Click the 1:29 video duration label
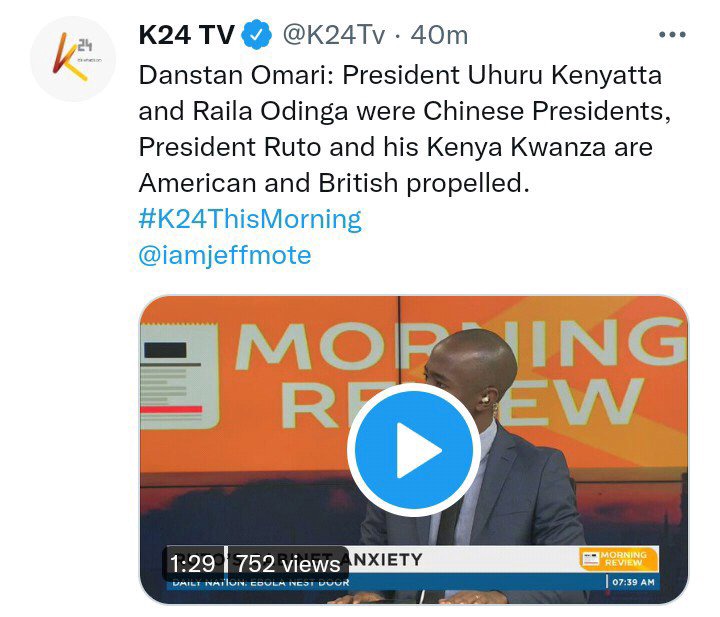Screen dimensions: 720x617 (x=192, y=564)
